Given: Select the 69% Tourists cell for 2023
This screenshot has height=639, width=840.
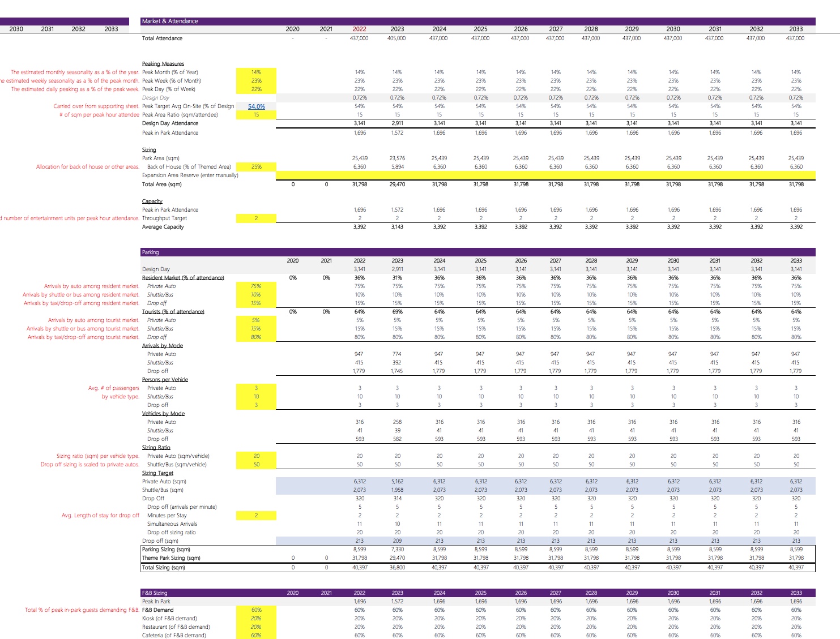Looking at the screenshot, I should point(397,312).
